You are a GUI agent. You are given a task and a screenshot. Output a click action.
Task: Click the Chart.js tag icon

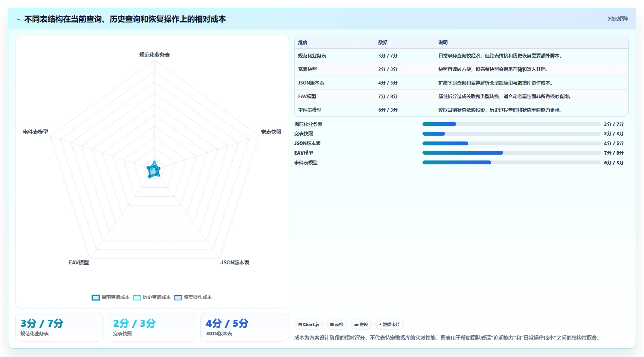click(300, 325)
